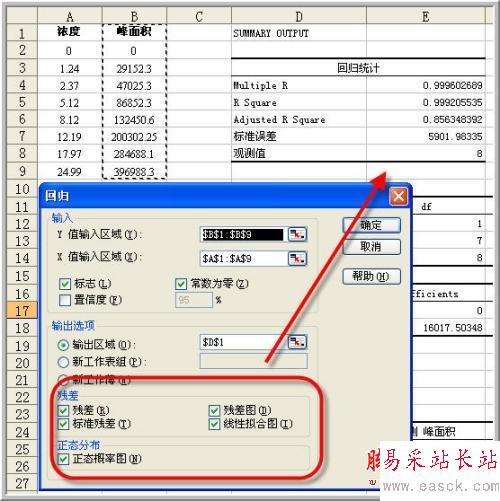
Task: Click the df header cell
Action: tap(449, 206)
